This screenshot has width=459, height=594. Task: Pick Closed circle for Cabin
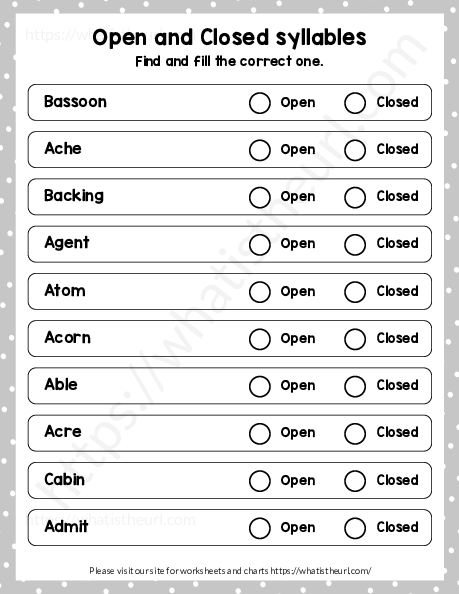355,481
